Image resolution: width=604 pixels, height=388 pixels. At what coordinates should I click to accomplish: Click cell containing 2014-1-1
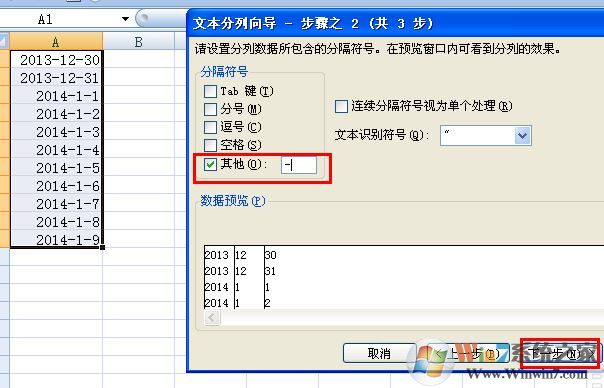pyautogui.click(x=57, y=96)
